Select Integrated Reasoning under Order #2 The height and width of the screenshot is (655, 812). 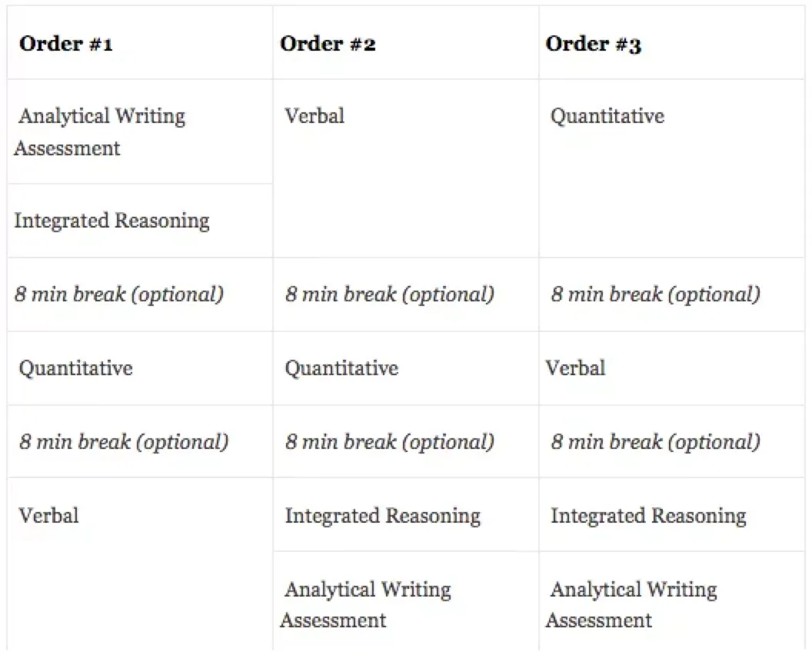(382, 516)
